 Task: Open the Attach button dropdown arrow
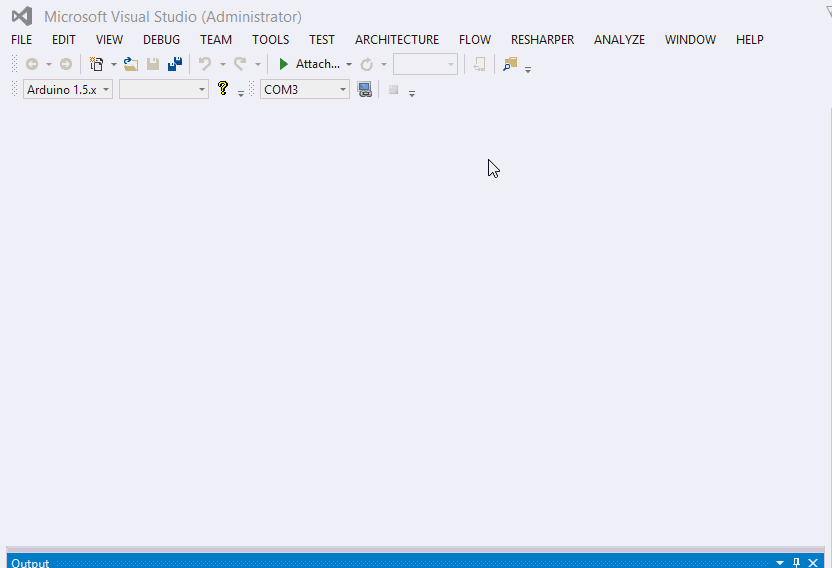pyautogui.click(x=349, y=64)
